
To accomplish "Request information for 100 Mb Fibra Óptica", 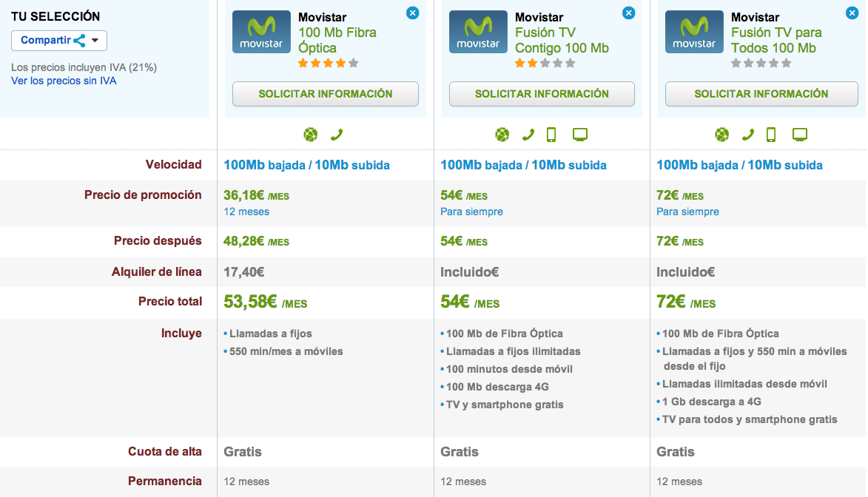I will (326, 94).
